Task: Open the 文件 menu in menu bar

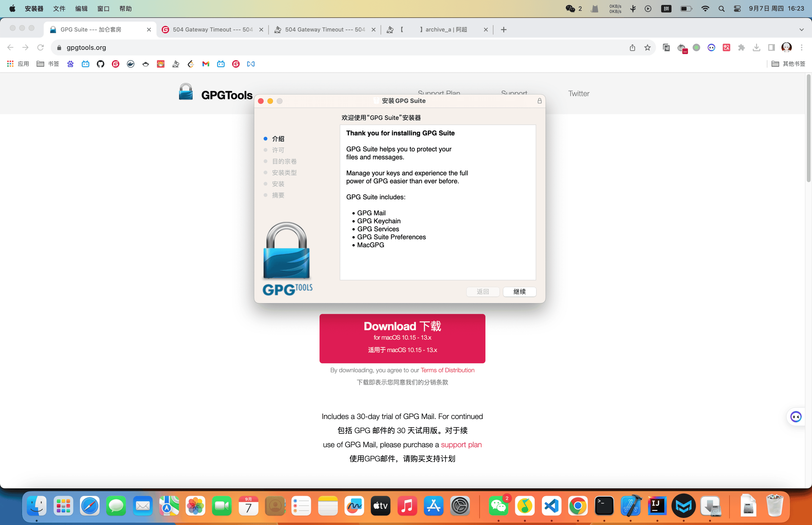Action: pos(59,9)
